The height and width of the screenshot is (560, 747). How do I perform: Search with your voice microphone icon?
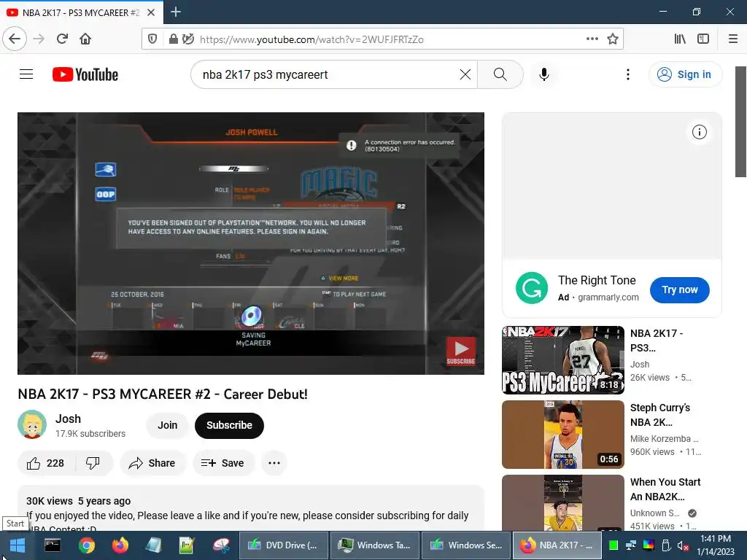click(x=544, y=75)
